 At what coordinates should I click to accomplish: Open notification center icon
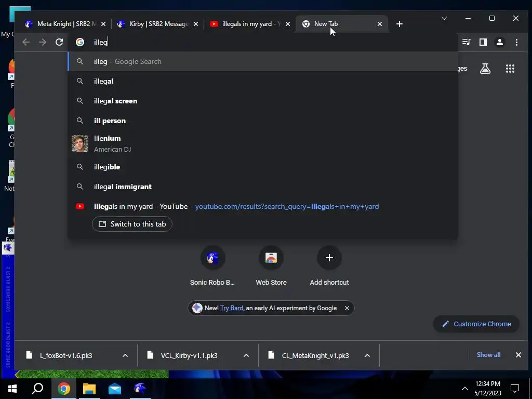pyautogui.click(x=515, y=389)
